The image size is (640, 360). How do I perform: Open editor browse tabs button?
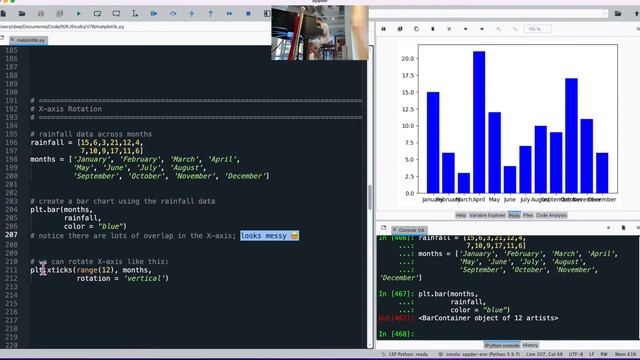click(2, 38)
